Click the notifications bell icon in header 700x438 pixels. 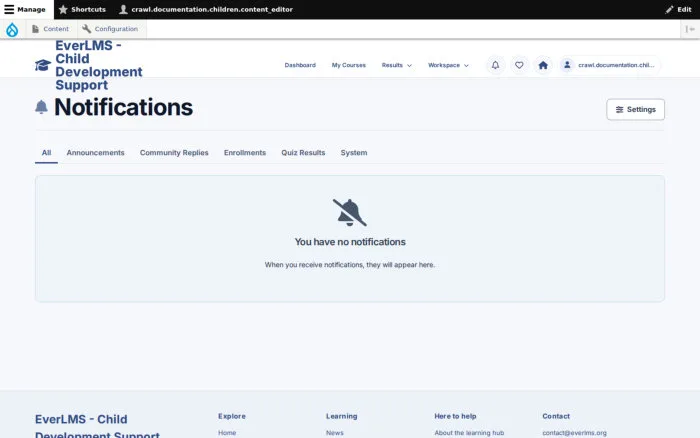pos(496,65)
